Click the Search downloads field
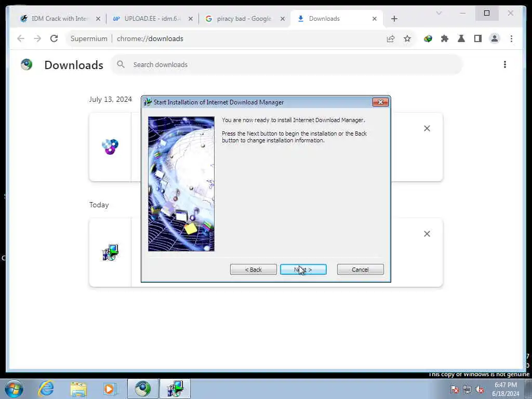532x399 pixels. tap(287, 64)
